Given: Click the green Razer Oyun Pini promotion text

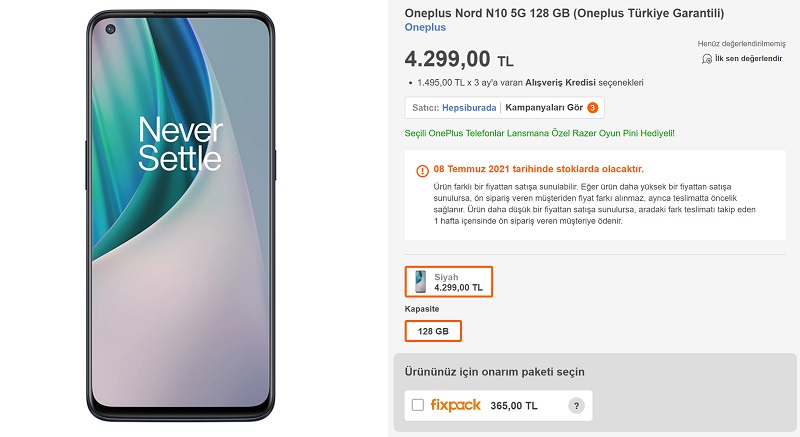Looking at the screenshot, I should coord(539,133).
